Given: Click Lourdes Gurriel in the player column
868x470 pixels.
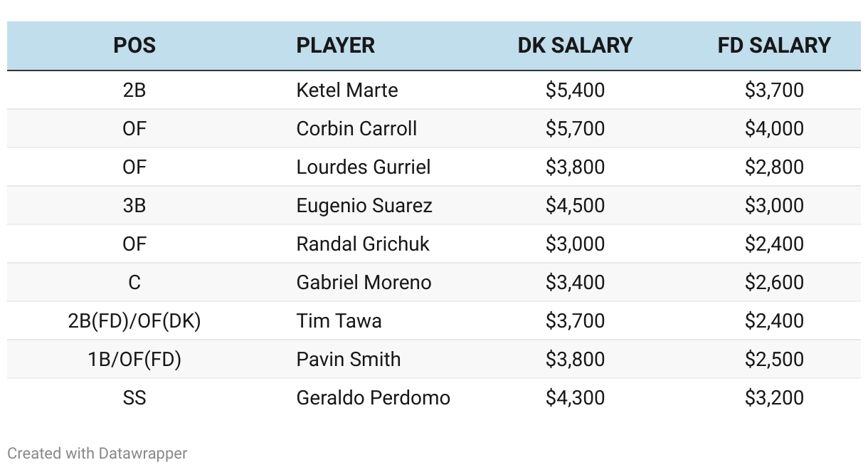Looking at the screenshot, I should click(x=364, y=167).
